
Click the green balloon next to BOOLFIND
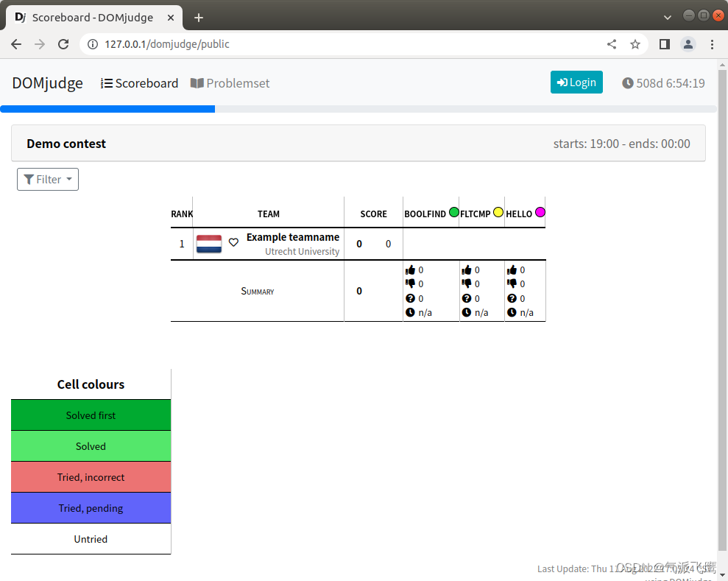(453, 211)
